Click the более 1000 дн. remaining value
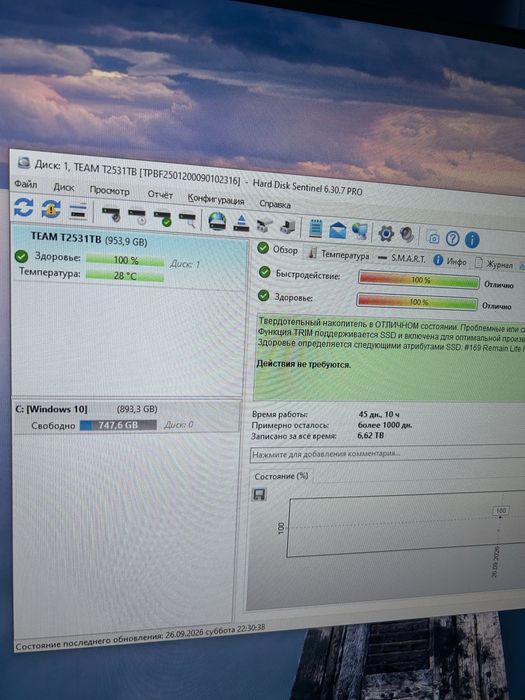 coord(385,425)
